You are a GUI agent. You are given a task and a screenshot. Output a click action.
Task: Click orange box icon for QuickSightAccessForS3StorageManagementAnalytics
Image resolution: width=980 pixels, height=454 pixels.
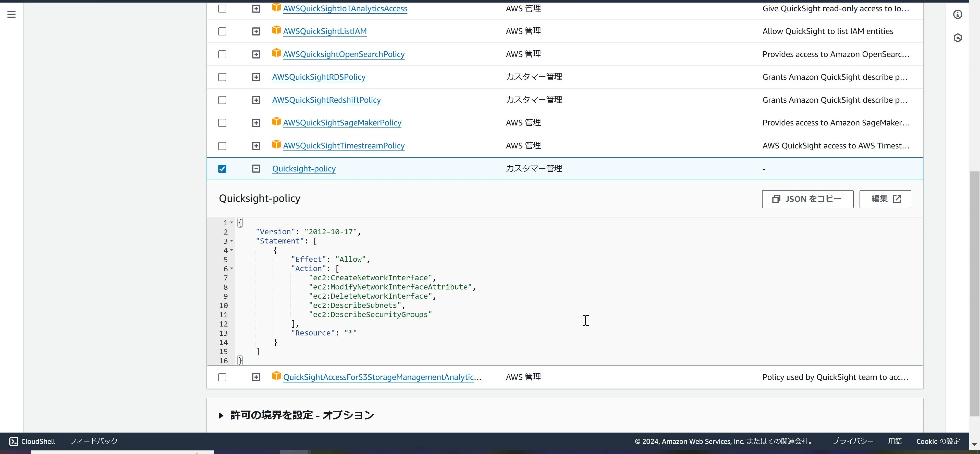pyautogui.click(x=276, y=376)
